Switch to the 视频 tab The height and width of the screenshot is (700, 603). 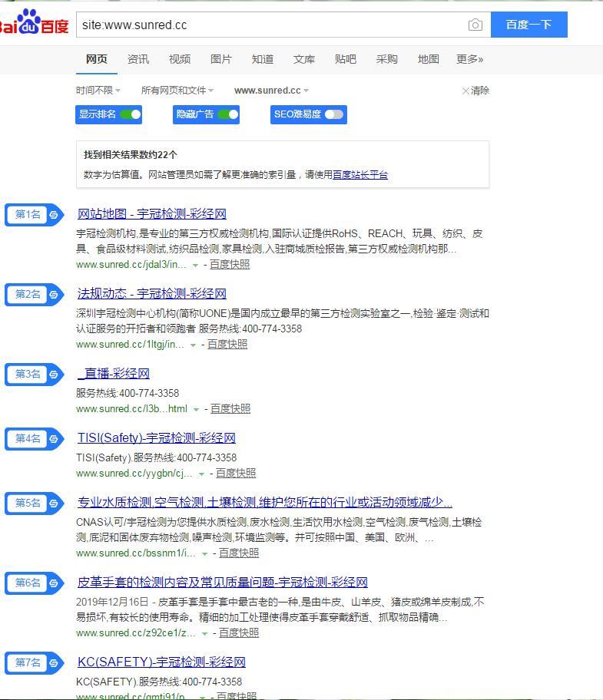tap(180, 59)
